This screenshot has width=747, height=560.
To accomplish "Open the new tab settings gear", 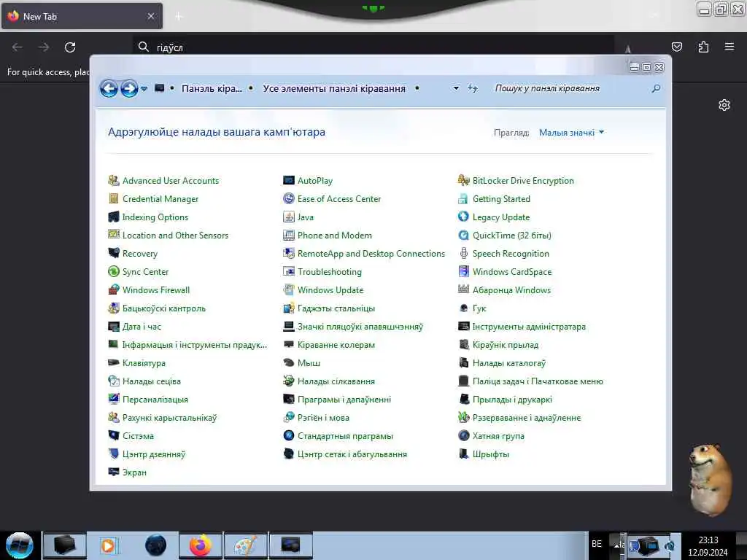I will pos(724,105).
